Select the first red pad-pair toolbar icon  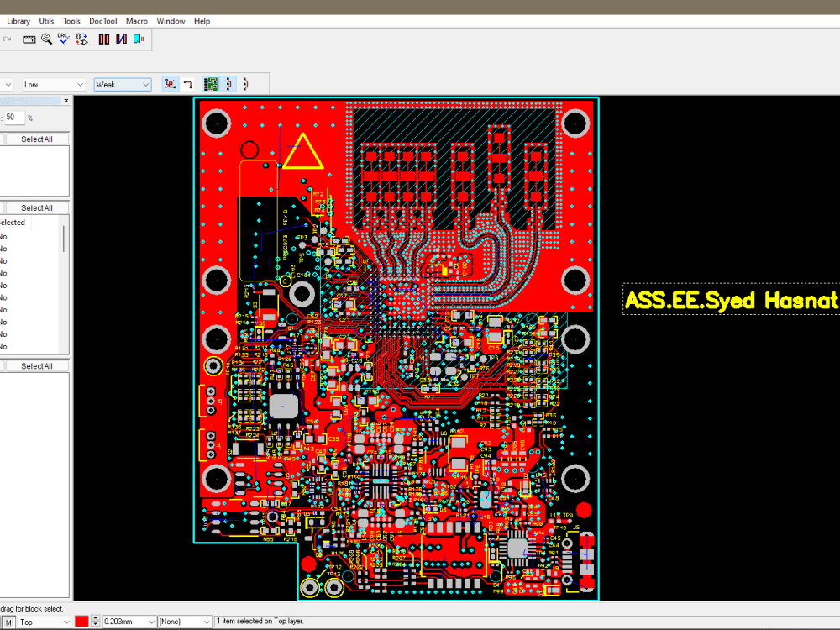pos(102,39)
